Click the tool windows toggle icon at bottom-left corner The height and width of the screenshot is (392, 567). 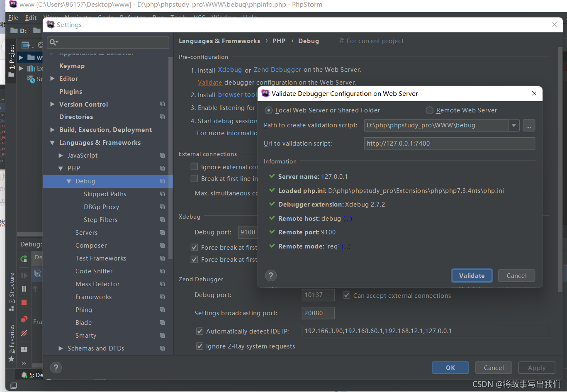(13, 386)
